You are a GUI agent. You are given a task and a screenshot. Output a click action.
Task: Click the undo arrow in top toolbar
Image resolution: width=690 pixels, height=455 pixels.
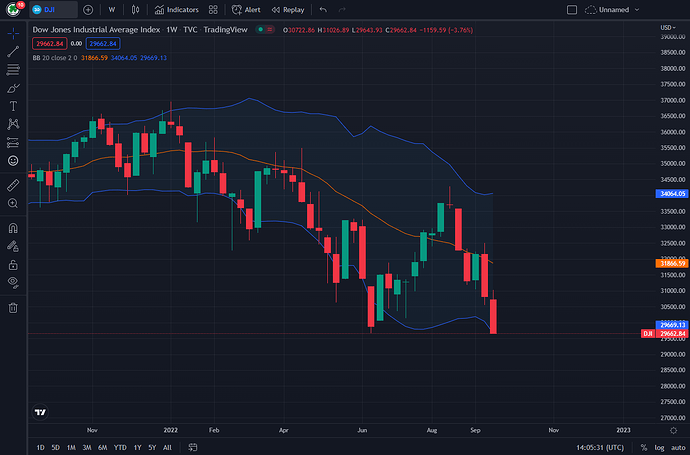click(323, 9)
